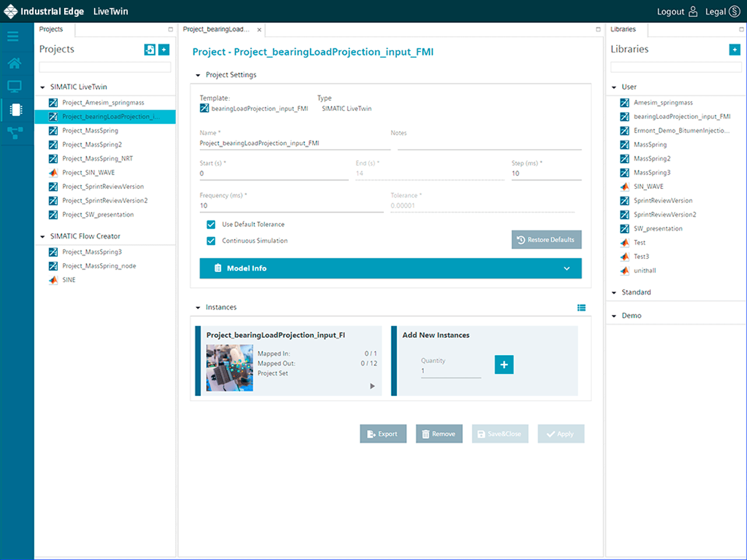Viewport: 747px width, 560px height.
Task: Open the Project_bearingLoad tab
Action: [x=216, y=29]
